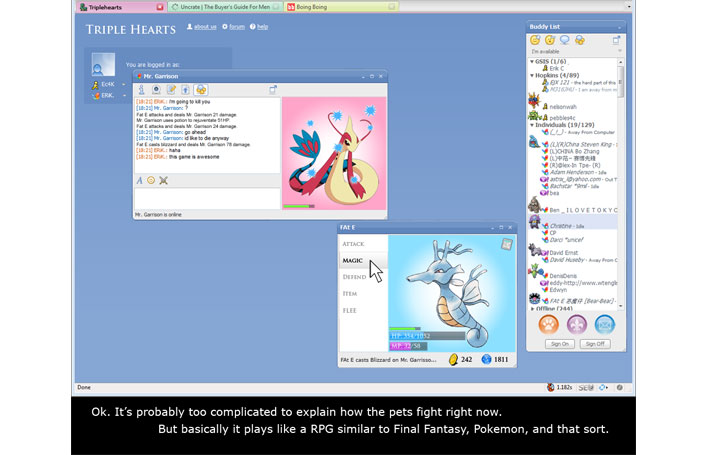Image resolution: width=708 pixels, height=455 pixels.
Task: Click the purple fleur-de-lis button
Action: point(576,324)
